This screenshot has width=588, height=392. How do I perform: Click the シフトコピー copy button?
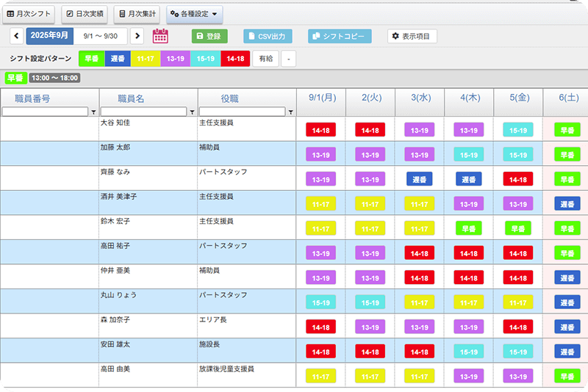tap(340, 37)
